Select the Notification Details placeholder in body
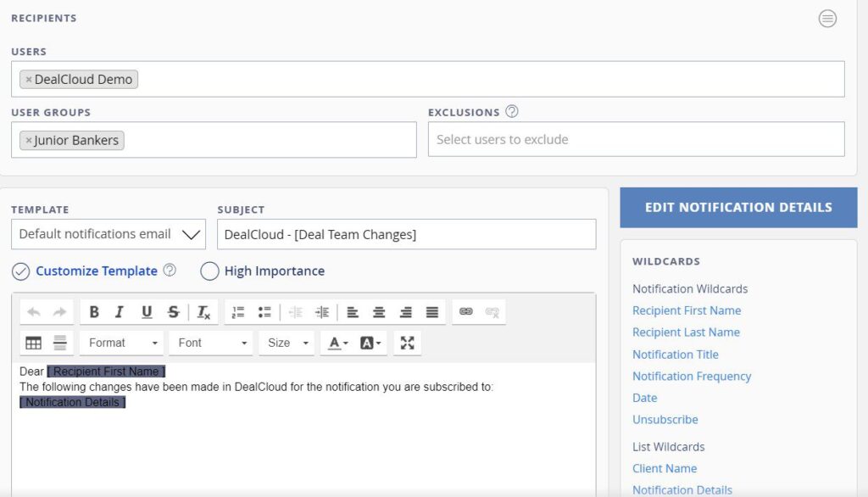Viewport: 868px width, 497px height. 73,402
